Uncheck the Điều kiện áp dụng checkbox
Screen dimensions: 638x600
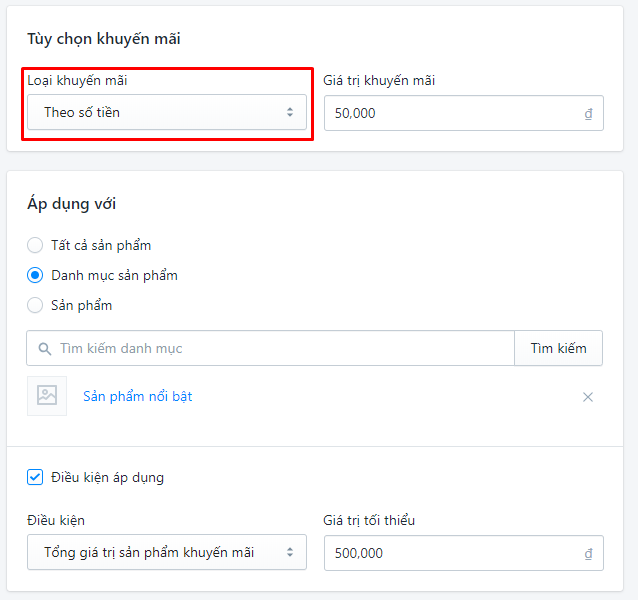pos(35,477)
